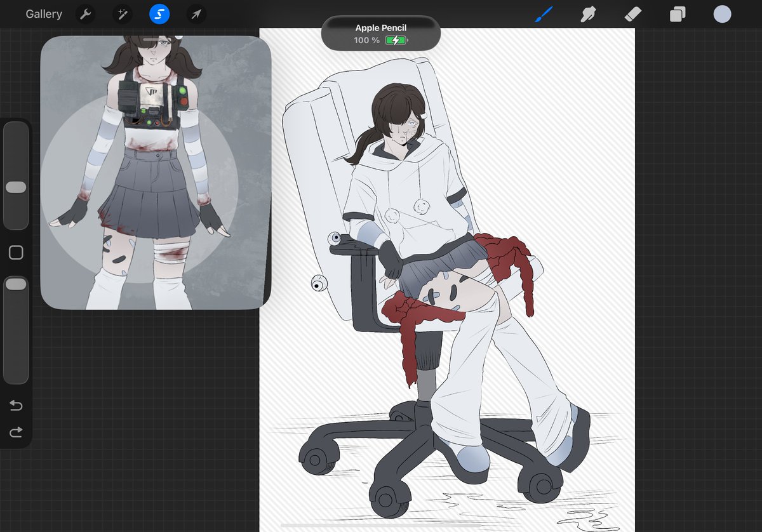Open the Adjustments magic wand menu
762x532 pixels.
pyautogui.click(x=122, y=14)
